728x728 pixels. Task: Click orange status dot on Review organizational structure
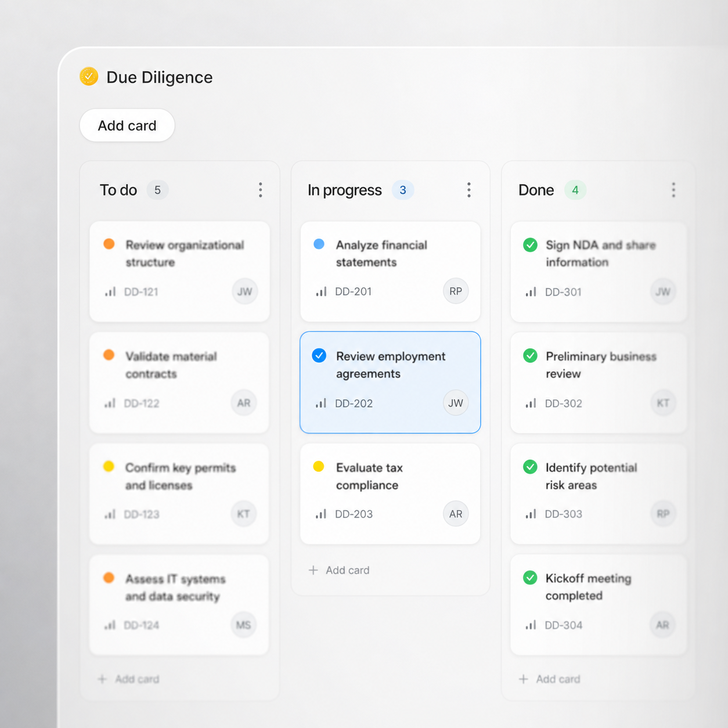(109, 244)
